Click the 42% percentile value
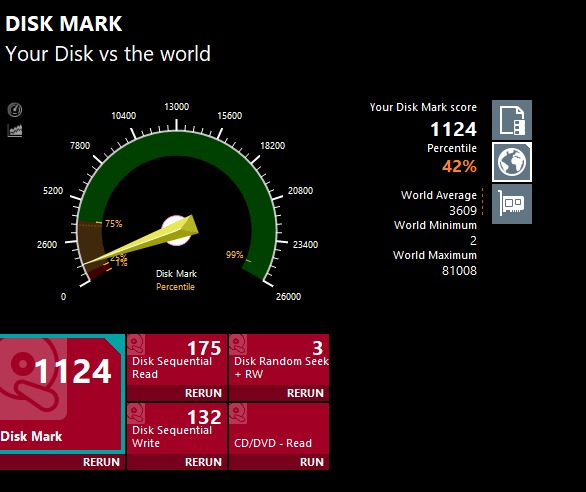 coord(459,166)
